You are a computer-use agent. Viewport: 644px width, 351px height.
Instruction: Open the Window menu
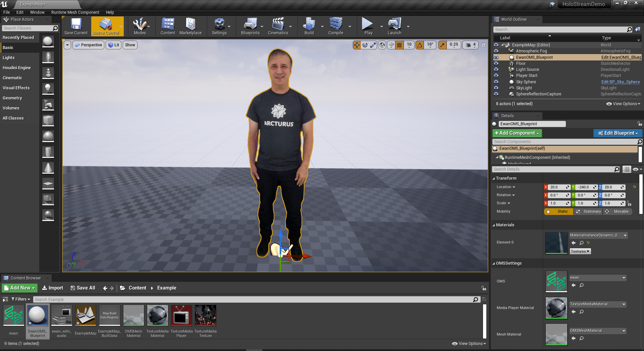[37, 12]
